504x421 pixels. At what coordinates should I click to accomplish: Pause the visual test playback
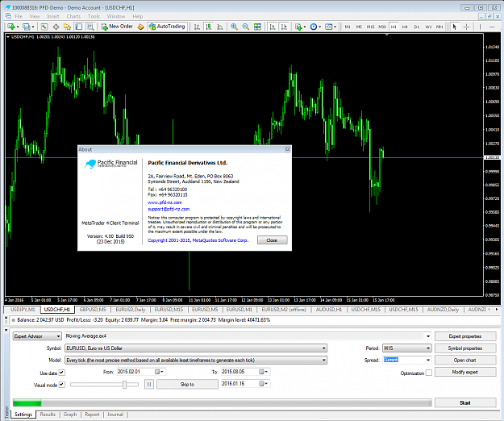pyautogui.click(x=149, y=384)
